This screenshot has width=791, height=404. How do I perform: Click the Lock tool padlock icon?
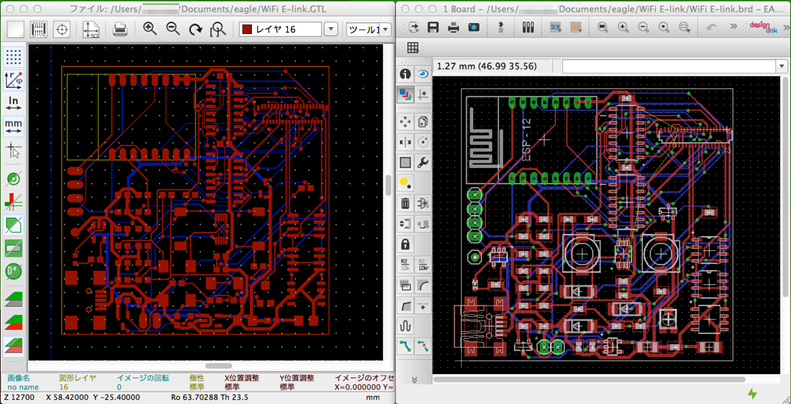405,244
